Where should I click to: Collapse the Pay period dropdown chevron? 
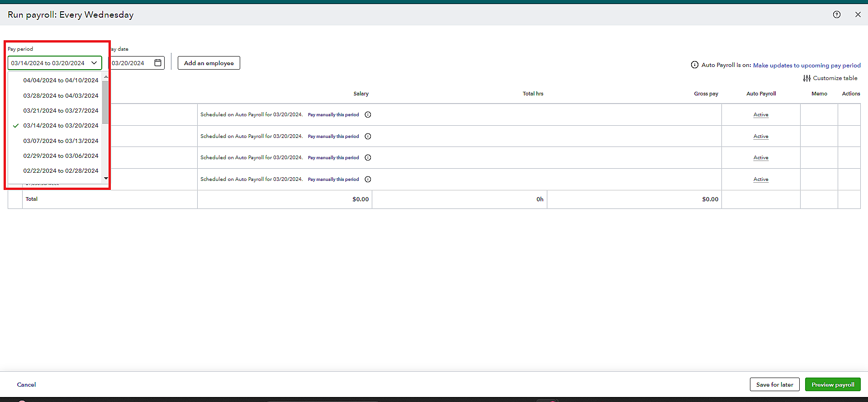(x=94, y=63)
